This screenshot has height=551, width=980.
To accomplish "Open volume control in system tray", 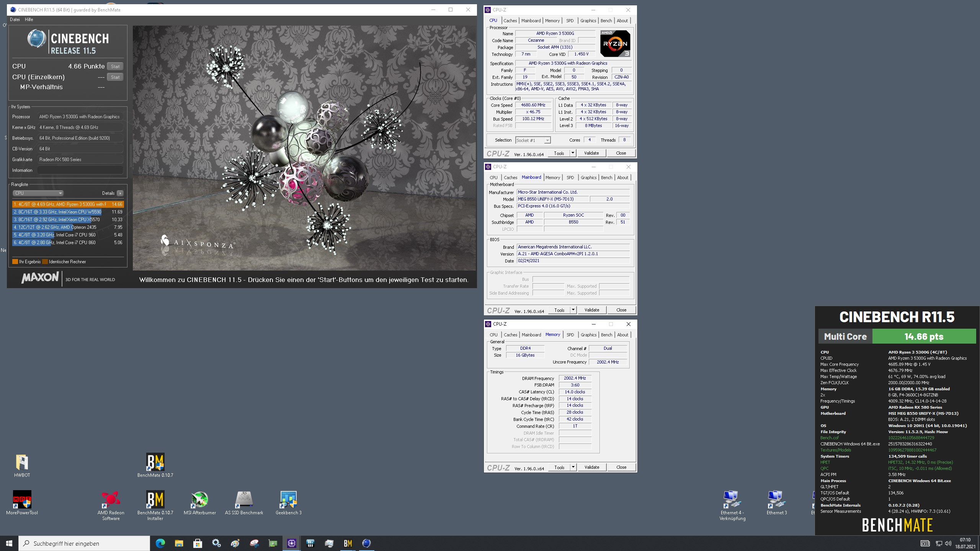I will pos(948,543).
